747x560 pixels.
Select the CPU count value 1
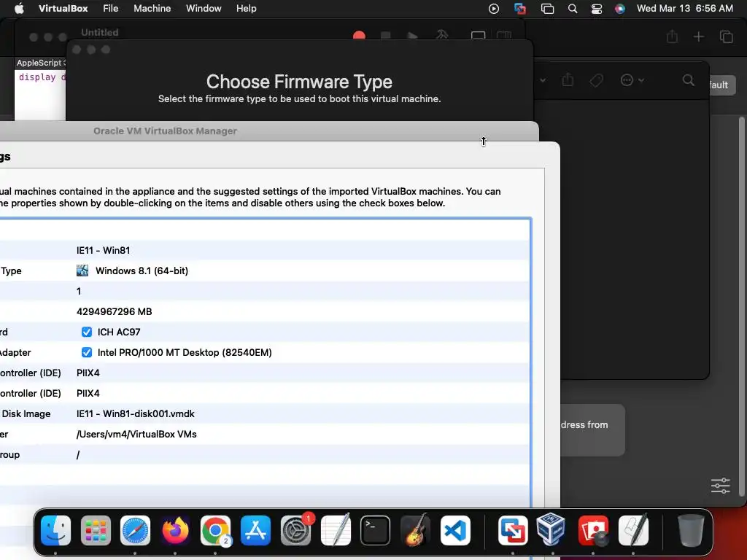pos(79,291)
